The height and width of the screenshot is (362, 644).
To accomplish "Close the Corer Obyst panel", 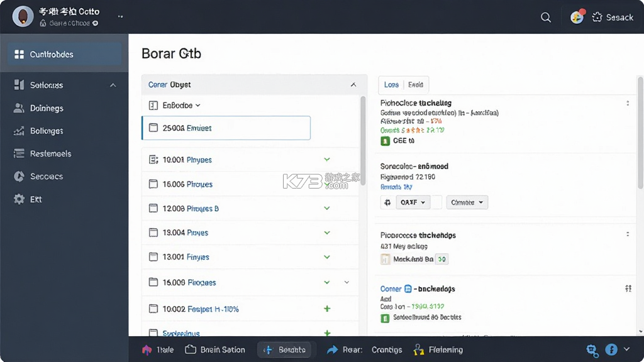I will coord(353,85).
